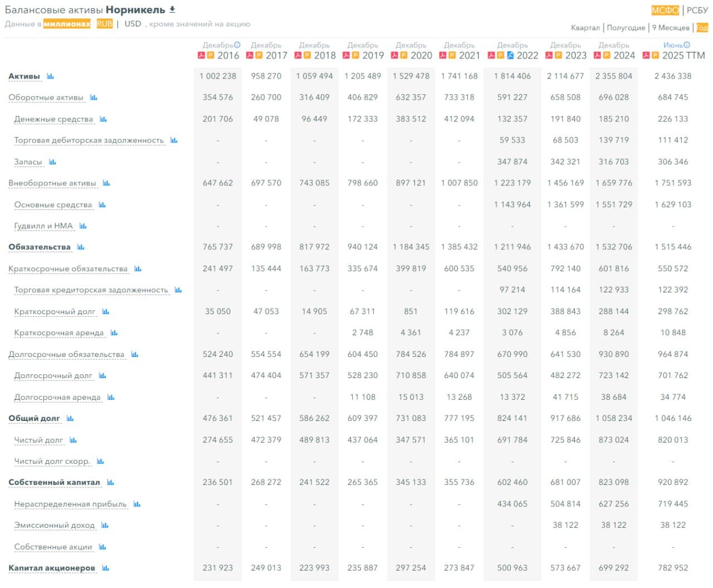The width and height of the screenshot is (713, 588).
Task: Select RUB as the currency
Action: pyautogui.click(x=104, y=24)
